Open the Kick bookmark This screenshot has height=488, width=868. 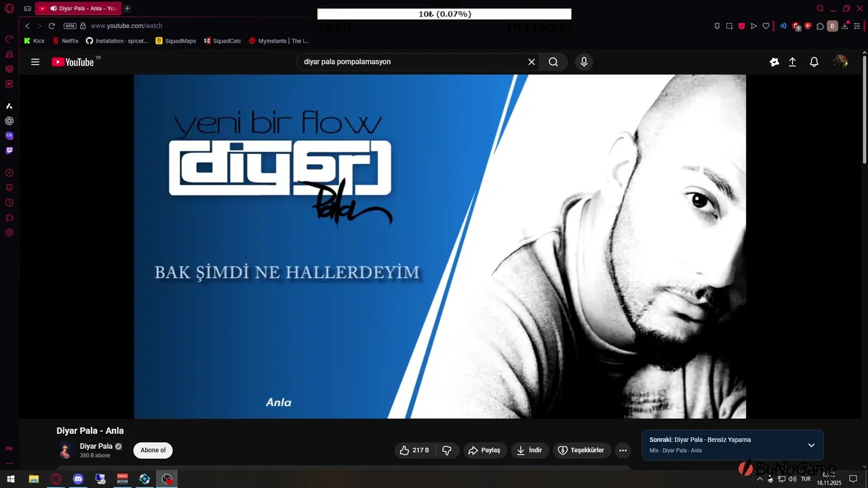tap(34, 41)
